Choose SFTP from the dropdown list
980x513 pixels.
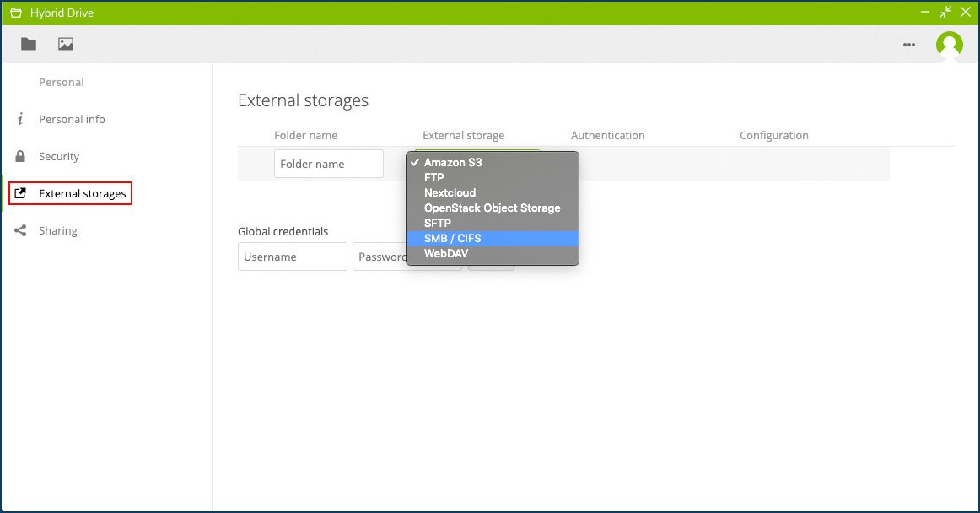coord(438,223)
